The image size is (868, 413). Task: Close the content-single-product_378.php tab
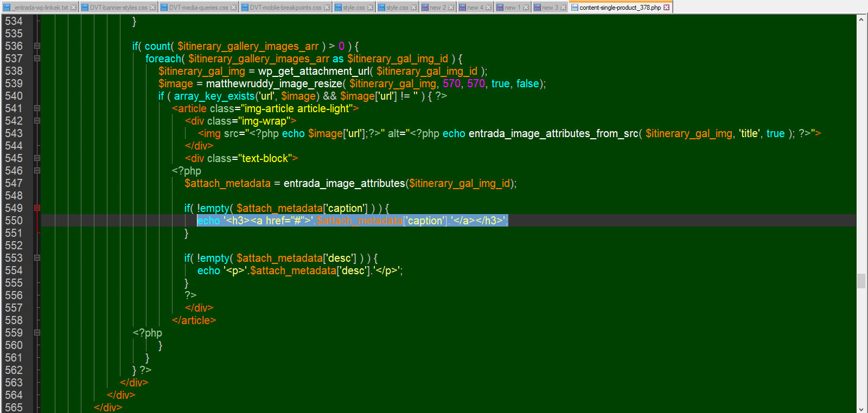click(x=666, y=8)
